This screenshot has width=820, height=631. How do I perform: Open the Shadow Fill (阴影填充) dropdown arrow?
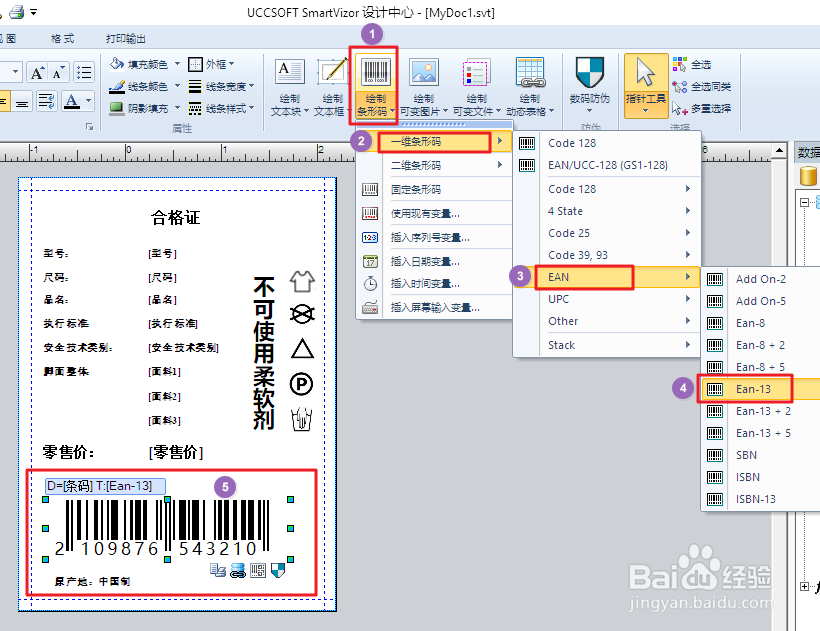coord(177,108)
